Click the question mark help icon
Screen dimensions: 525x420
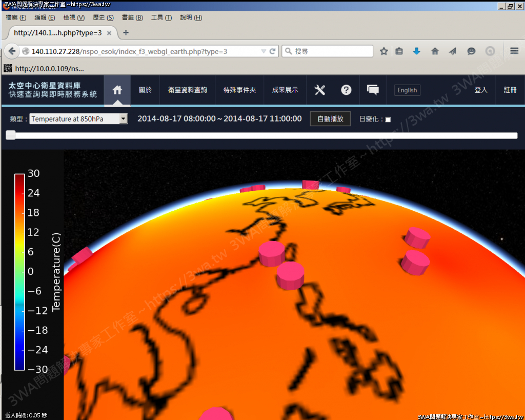pos(347,90)
